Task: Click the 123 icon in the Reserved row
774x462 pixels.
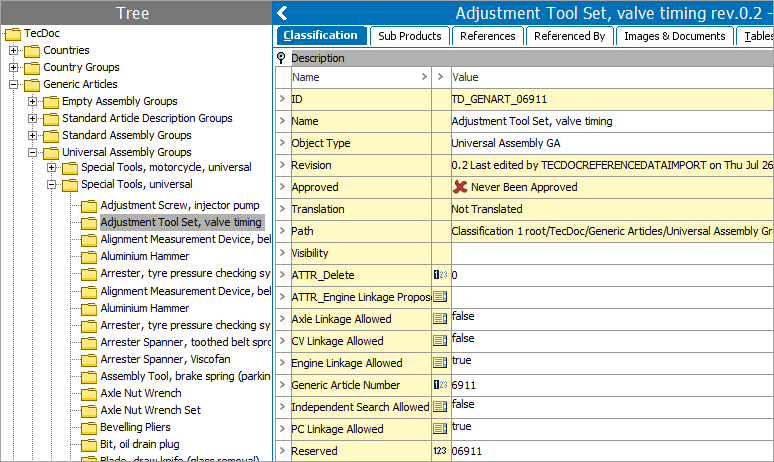Action: (440, 451)
